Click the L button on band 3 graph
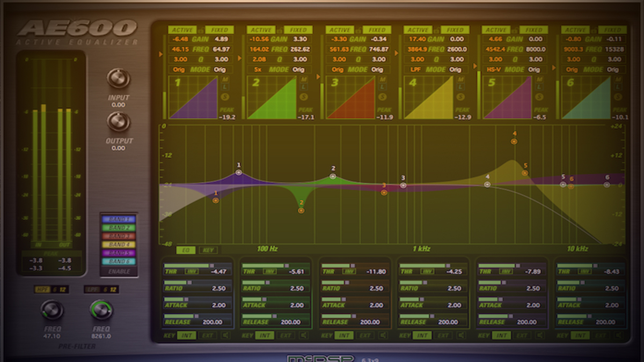The width and height of the screenshot is (644, 362). pos(382,86)
